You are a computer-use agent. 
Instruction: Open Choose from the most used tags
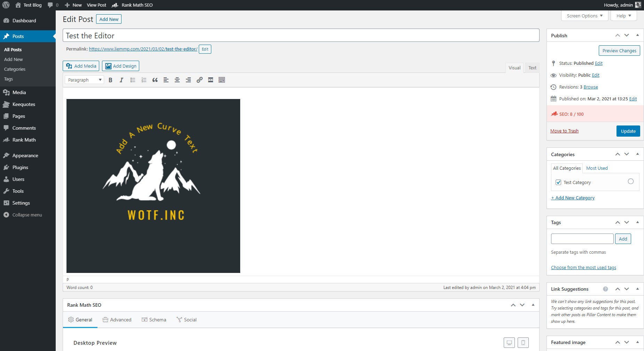point(583,268)
